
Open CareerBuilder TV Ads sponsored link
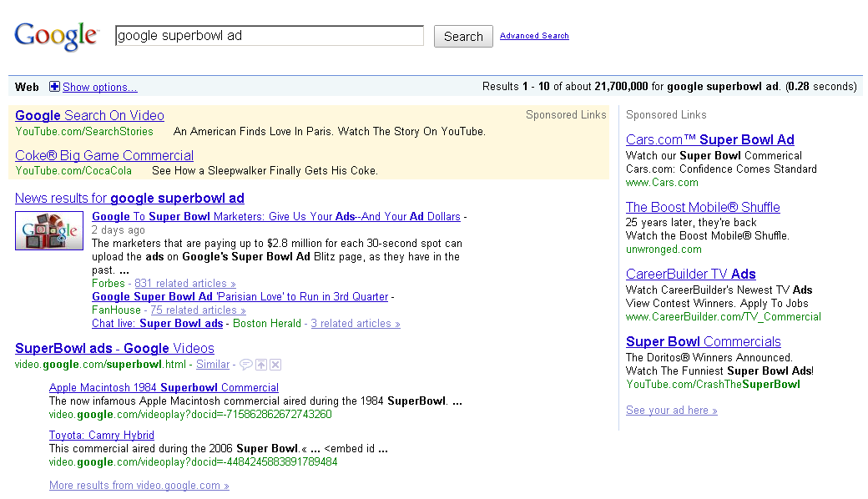pos(691,274)
